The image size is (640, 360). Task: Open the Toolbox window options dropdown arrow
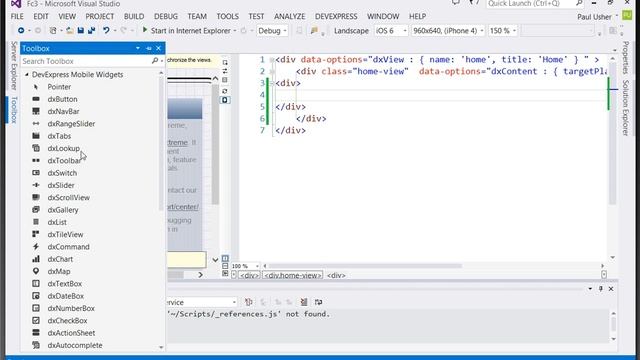click(x=138, y=48)
